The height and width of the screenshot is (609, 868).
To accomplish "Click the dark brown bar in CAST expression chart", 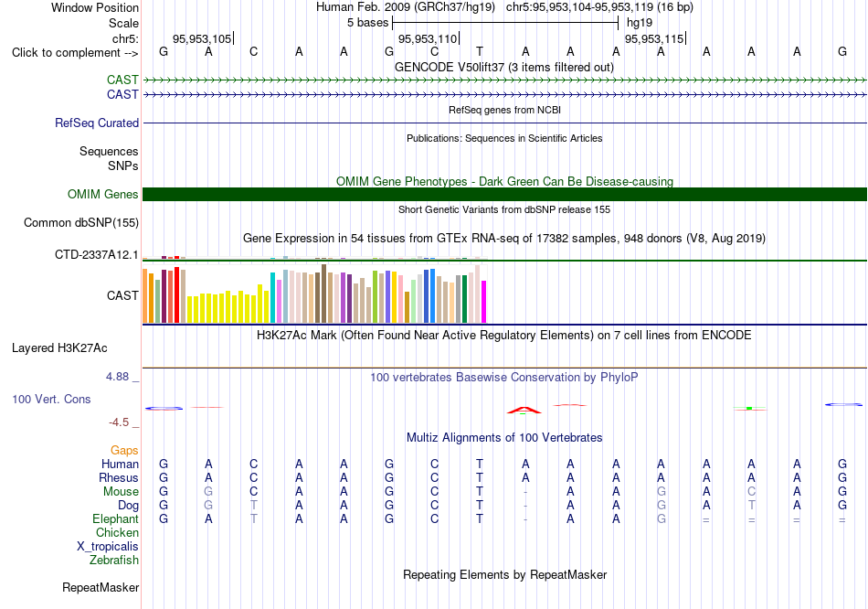I will click(323, 294).
